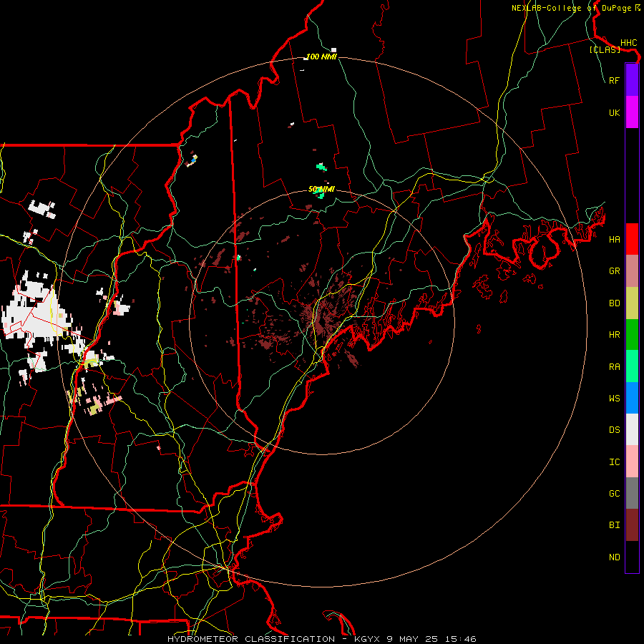Click the 50 NMI range ring label
This screenshot has width=644, height=644.
(321, 190)
